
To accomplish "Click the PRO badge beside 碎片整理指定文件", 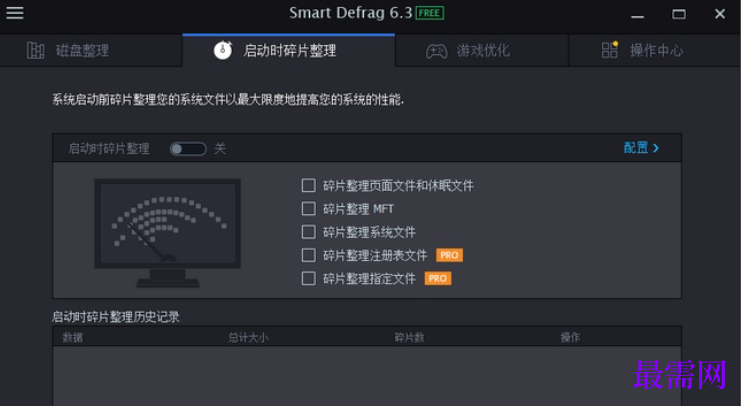I will [x=438, y=278].
